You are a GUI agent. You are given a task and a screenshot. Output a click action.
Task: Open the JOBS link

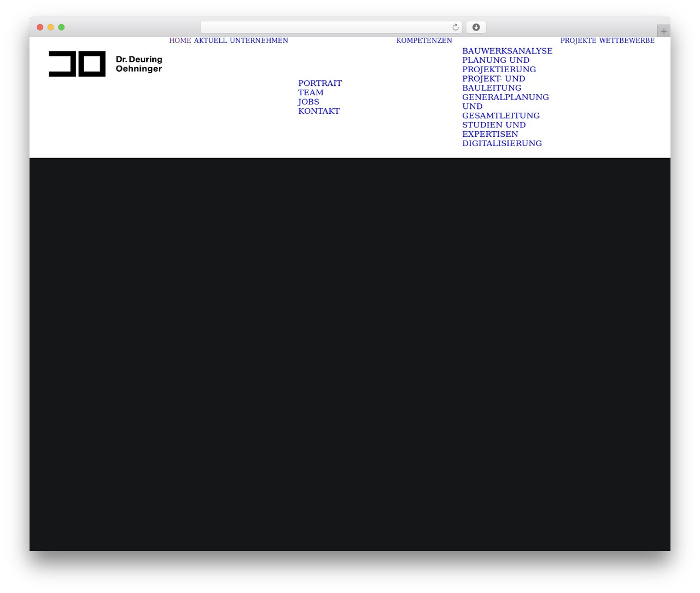308,102
